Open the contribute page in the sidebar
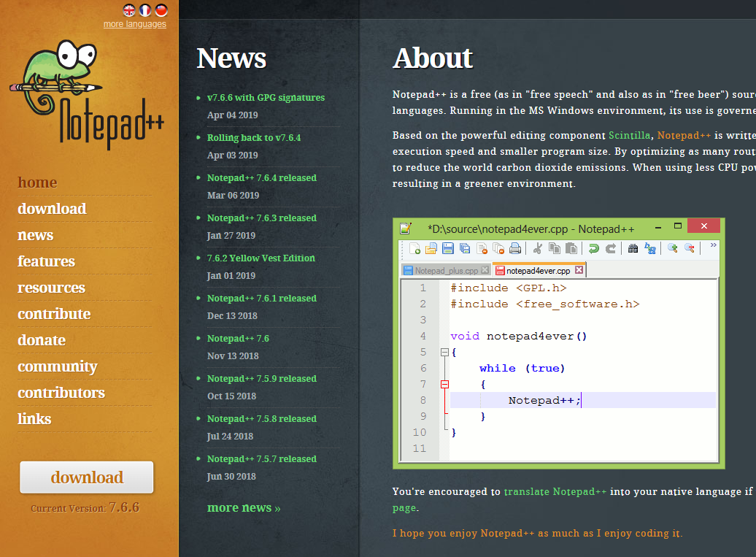 click(x=54, y=314)
